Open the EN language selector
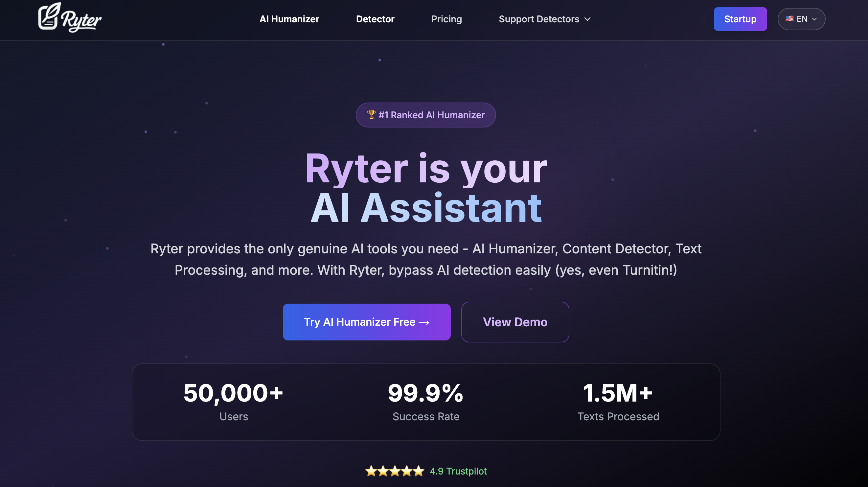 801,19
